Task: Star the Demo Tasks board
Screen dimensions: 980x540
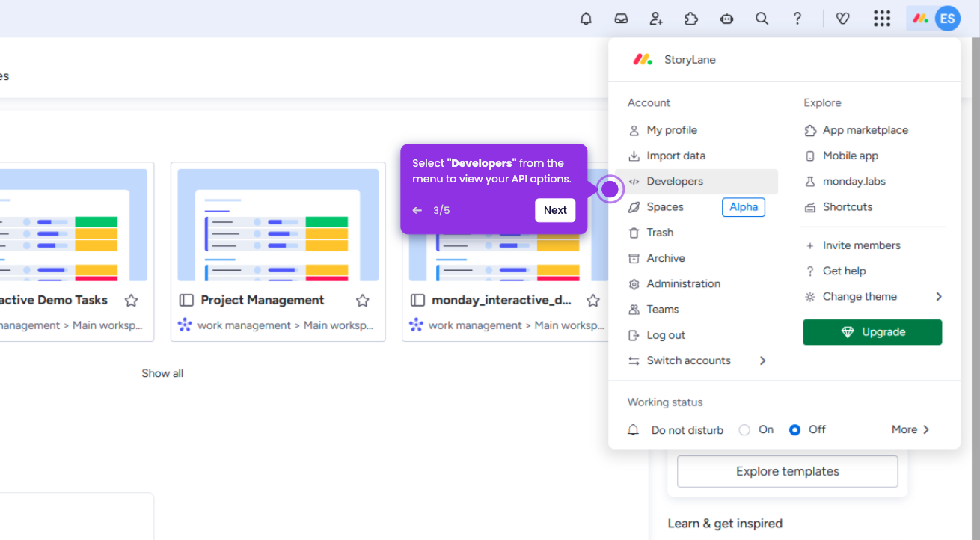Action: click(131, 301)
